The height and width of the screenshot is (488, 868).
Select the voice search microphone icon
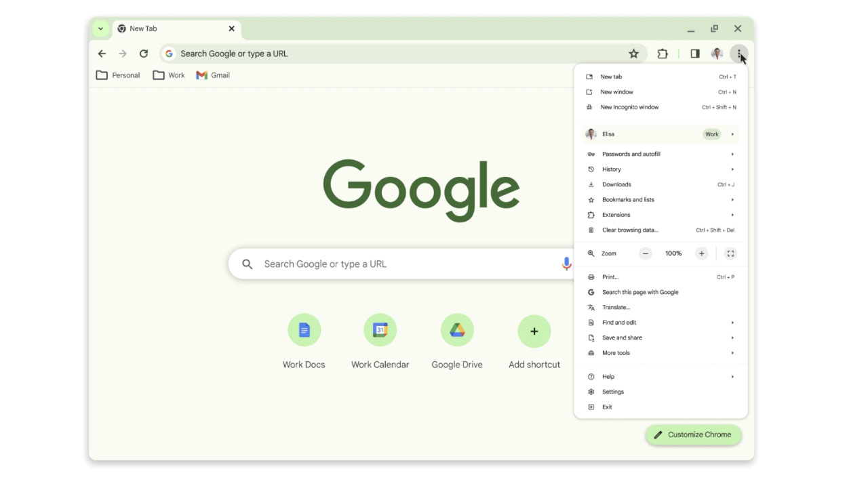point(567,264)
